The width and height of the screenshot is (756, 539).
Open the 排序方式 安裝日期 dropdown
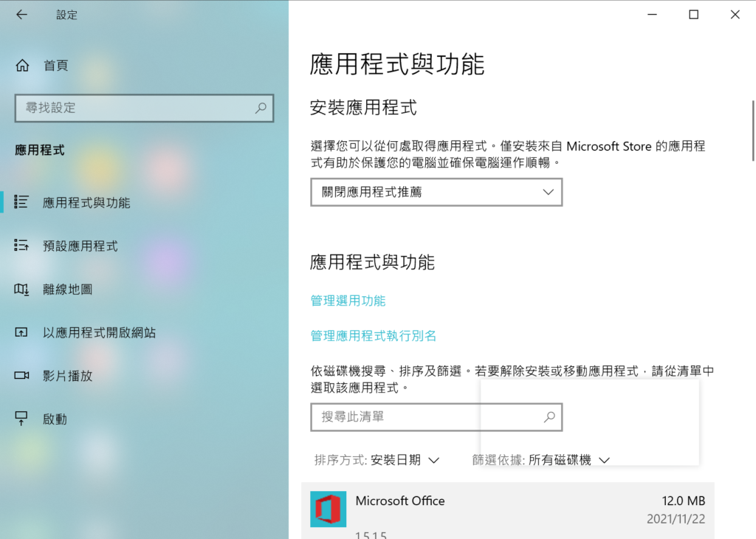pyautogui.click(x=377, y=460)
